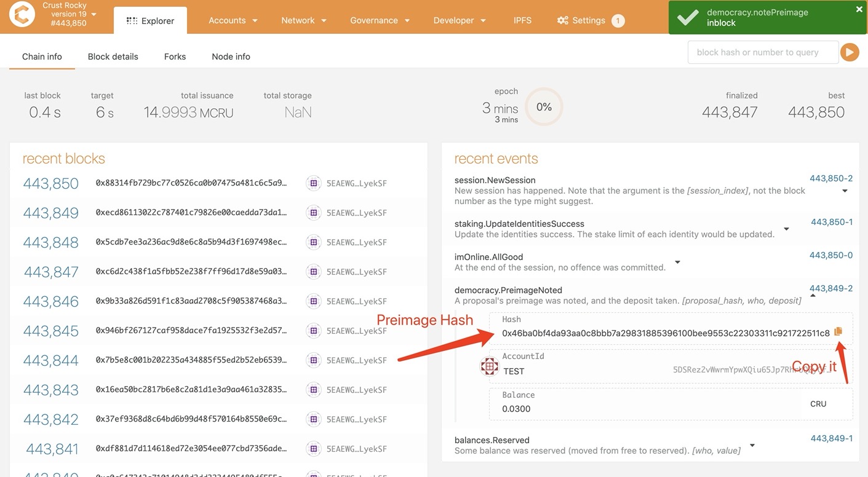Click the Crust logo icon
The image size is (868, 477).
click(x=22, y=15)
